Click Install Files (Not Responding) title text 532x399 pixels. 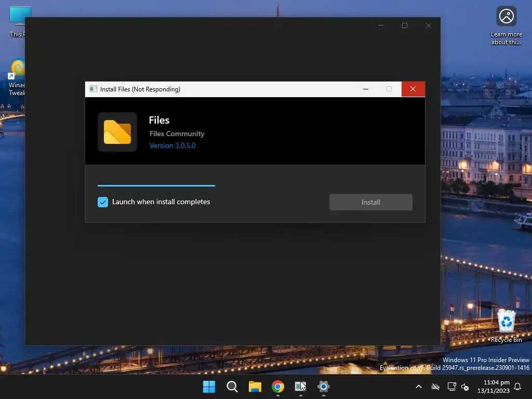tap(140, 89)
